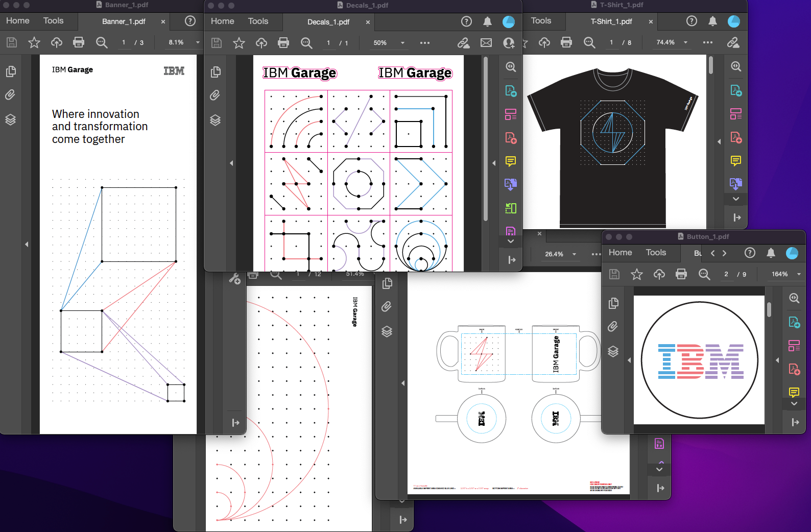
Task: Open Tools tab in Banner window
Action: [x=54, y=21]
